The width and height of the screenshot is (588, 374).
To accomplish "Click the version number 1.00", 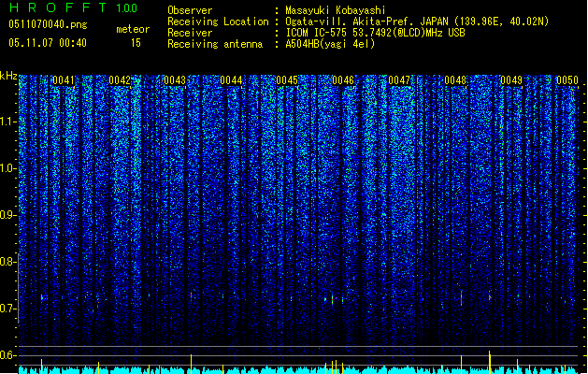I will tap(126, 7).
